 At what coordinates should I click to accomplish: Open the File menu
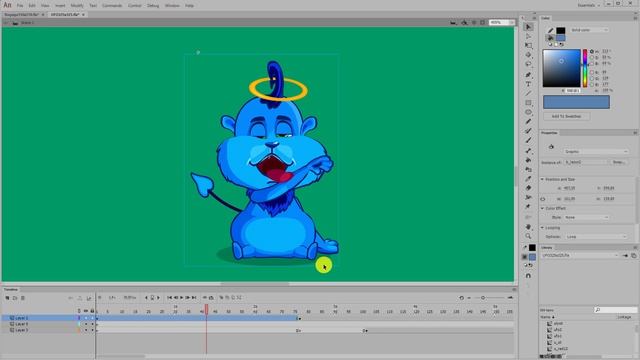pyautogui.click(x=20, y=6)
